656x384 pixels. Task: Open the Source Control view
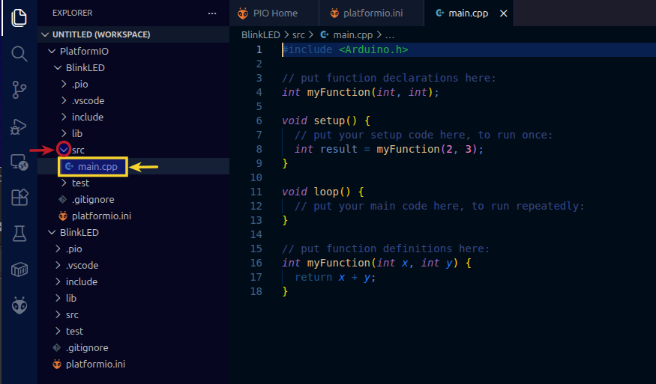point(19,90)
